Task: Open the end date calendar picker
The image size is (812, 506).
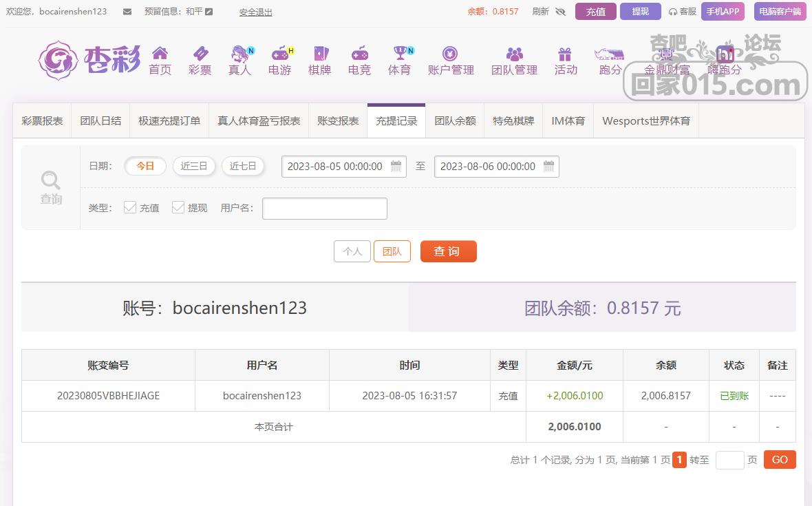Action: pyautogui.click(x=549, y=166)
